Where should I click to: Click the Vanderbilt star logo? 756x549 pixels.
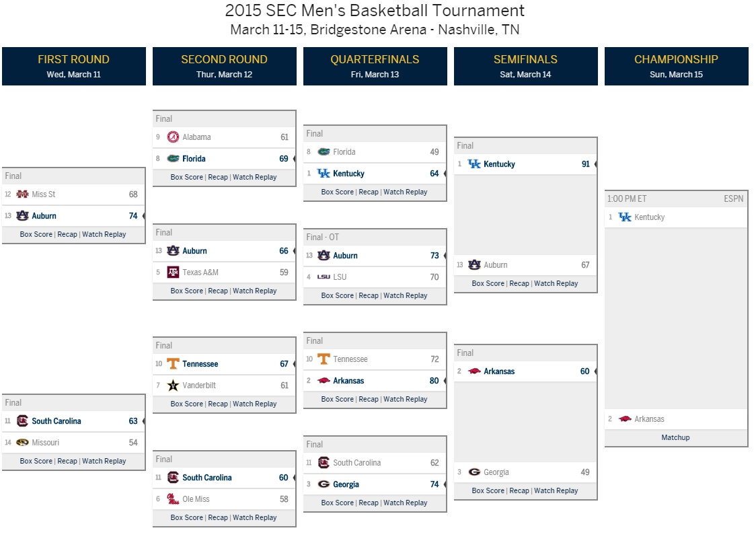point(173,386)
